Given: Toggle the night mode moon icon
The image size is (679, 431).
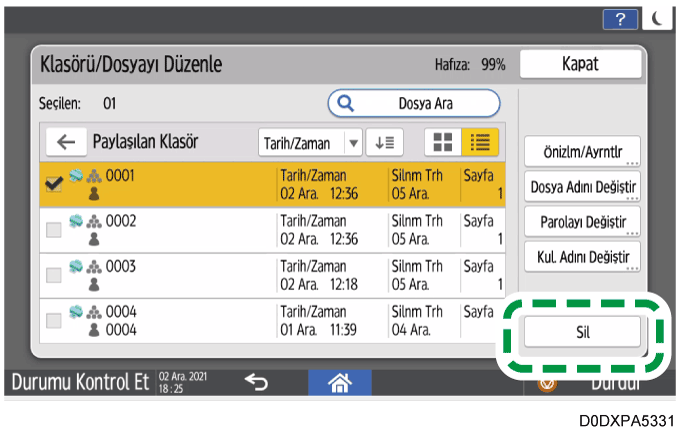Looking at the screenshot, I should [656, 16].
